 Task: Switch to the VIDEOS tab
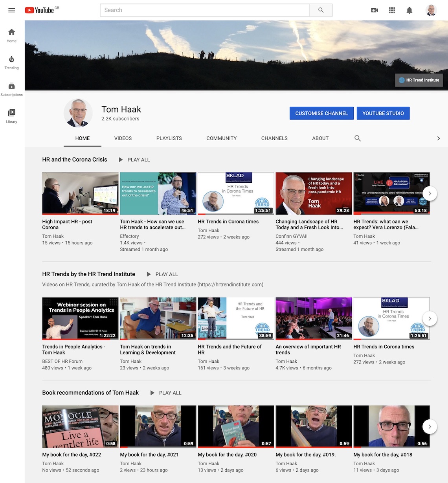(123, 138)
